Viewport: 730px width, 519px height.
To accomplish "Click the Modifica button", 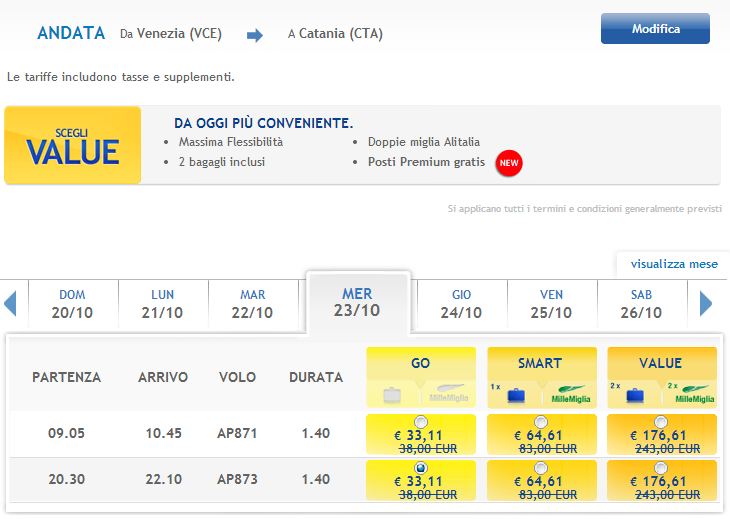I will click(x=656, y=29).
